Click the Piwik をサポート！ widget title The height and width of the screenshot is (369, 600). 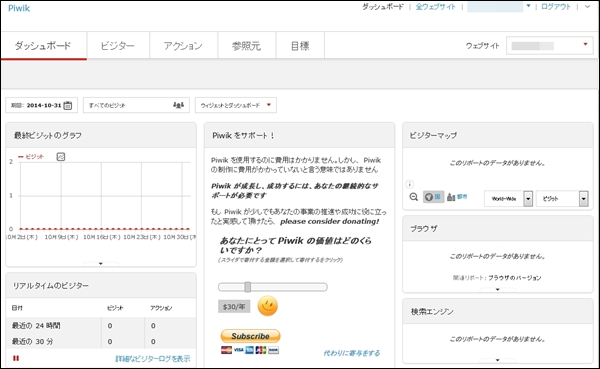(243, 136)
